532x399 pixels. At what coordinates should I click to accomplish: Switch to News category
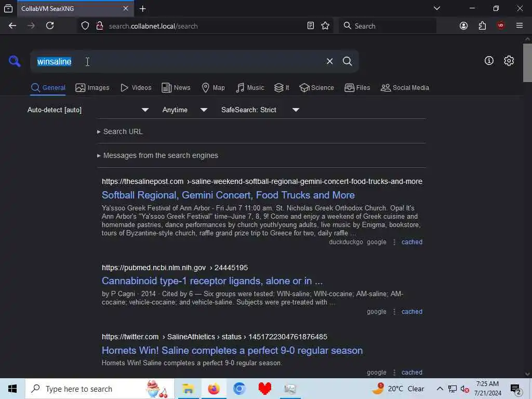[176, 87]
